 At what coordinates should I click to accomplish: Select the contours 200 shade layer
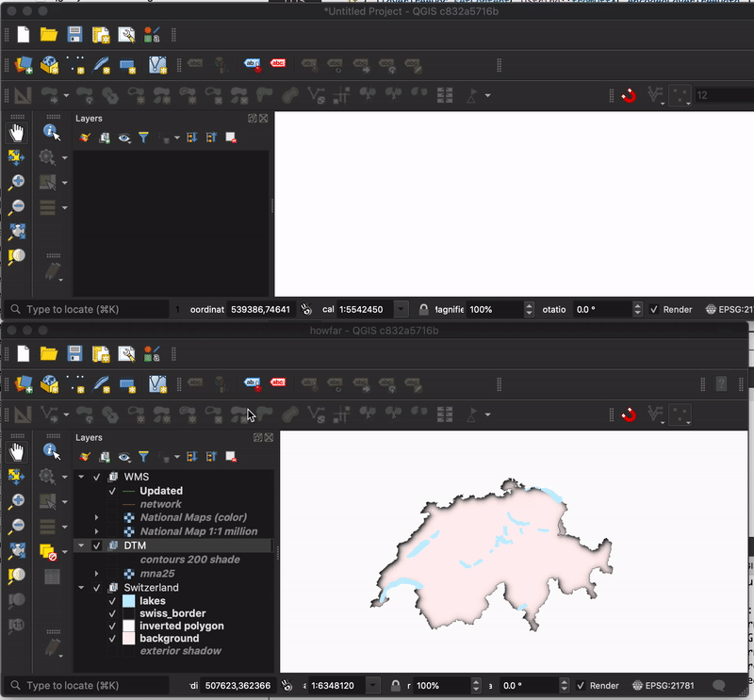pyautogui.click(x=189, y=560)
